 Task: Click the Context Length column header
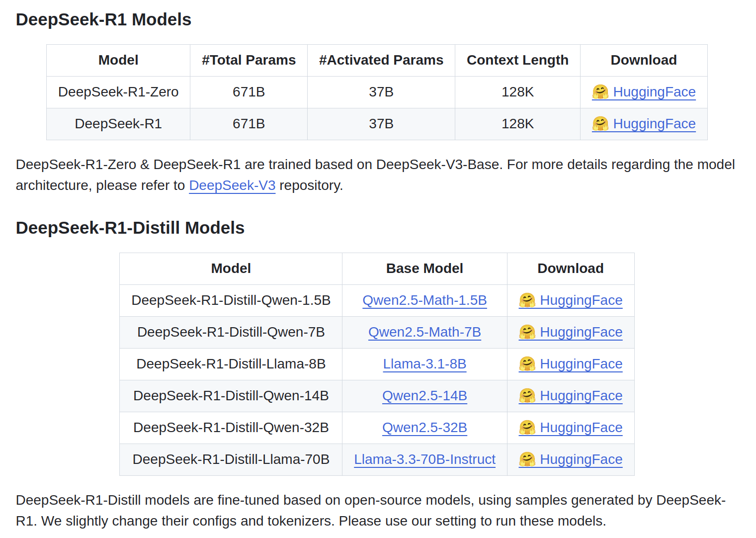coord(517,60)
